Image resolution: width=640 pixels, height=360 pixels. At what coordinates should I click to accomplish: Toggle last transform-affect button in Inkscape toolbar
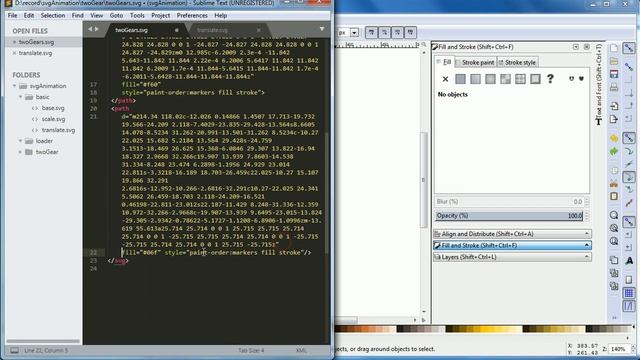pyautogui.click(x=410, y=32)
